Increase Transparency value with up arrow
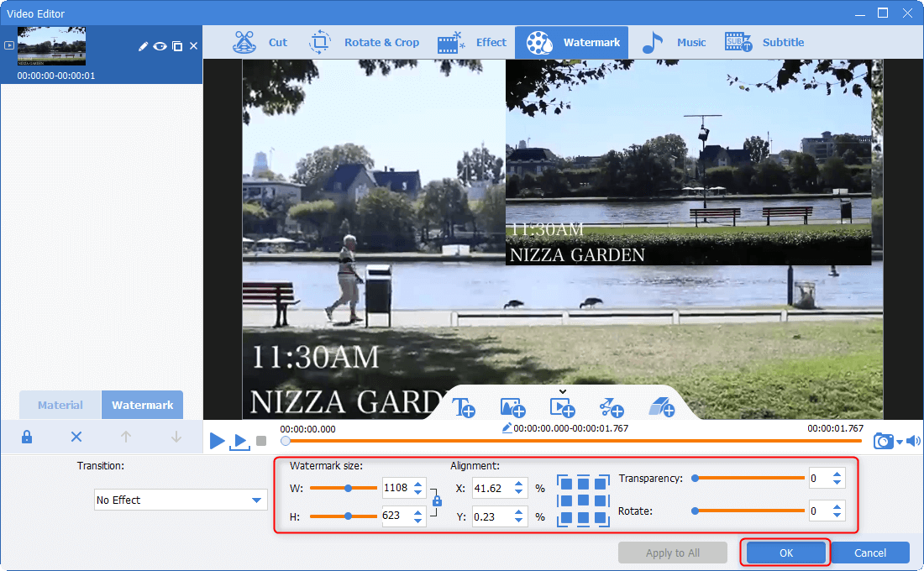924x571 pixels. (x=837, y=474)
